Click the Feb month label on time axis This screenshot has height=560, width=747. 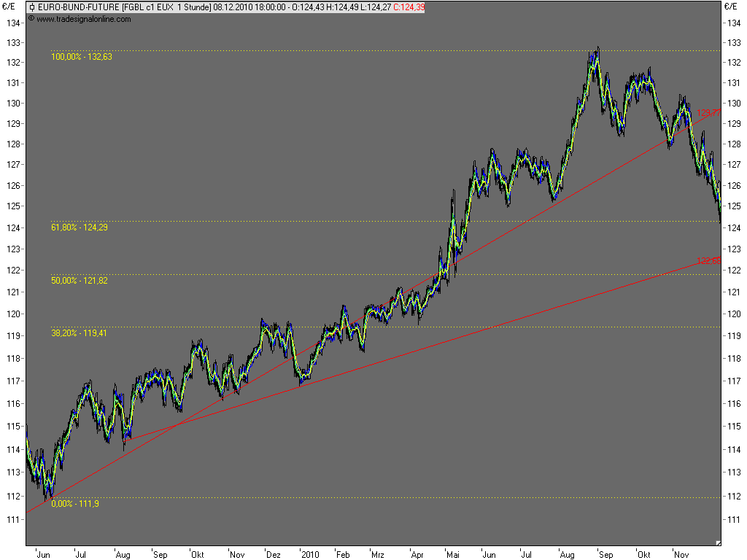pos(343,554)
